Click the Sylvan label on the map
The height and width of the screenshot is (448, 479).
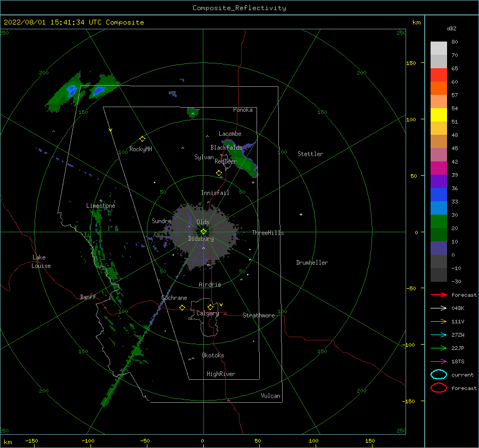point(204,157)
